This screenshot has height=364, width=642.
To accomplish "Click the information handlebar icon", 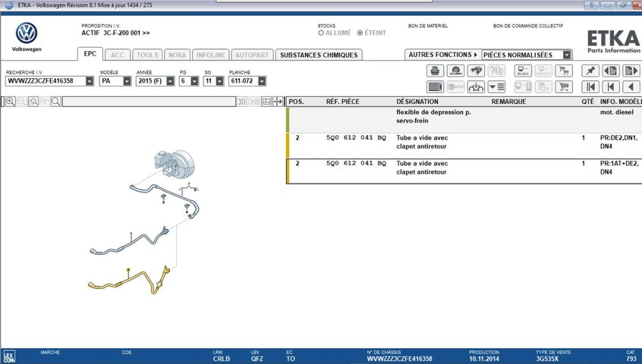I will (476, 86).
